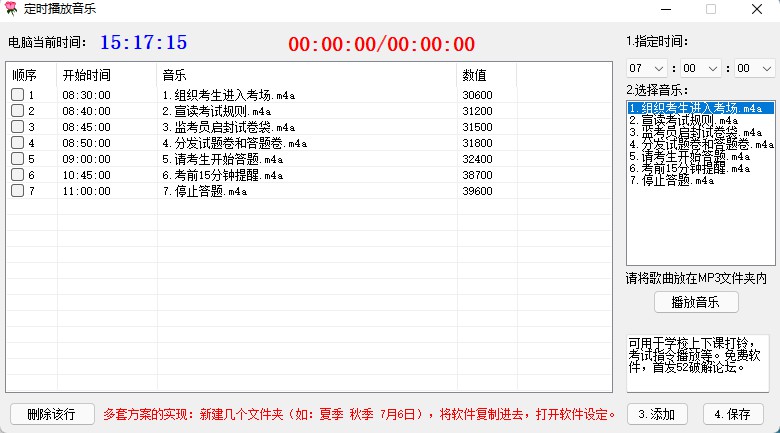Viewport: 780px width, 433px height.
Task: Click the 删除该行 button
Action: tap(52, 414)
